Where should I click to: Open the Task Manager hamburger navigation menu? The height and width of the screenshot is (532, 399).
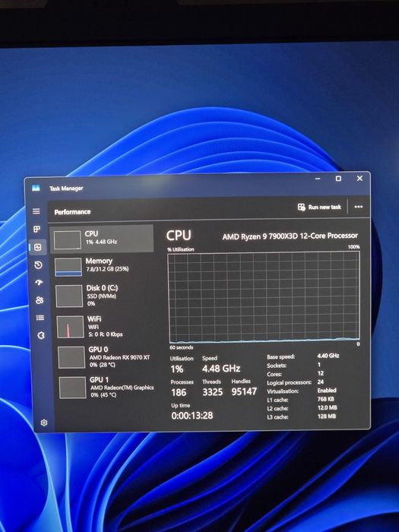(36, 211)
